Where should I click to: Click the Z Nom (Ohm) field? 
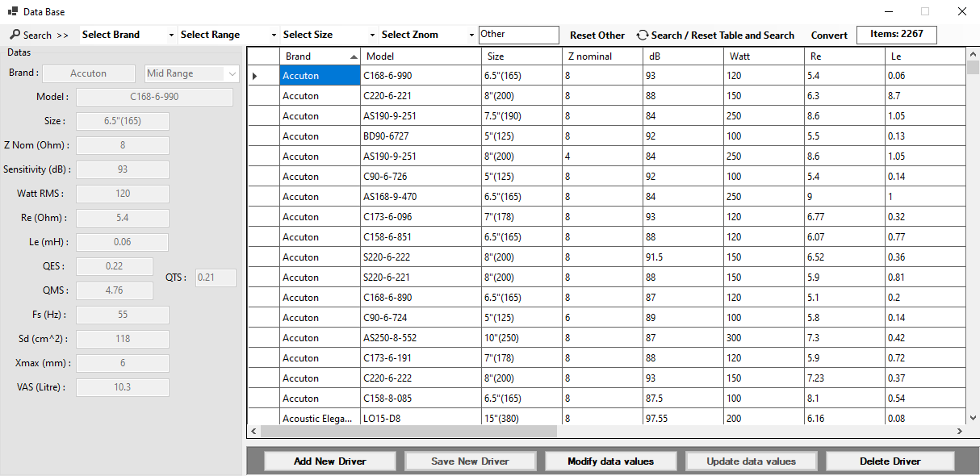point(123,145)
